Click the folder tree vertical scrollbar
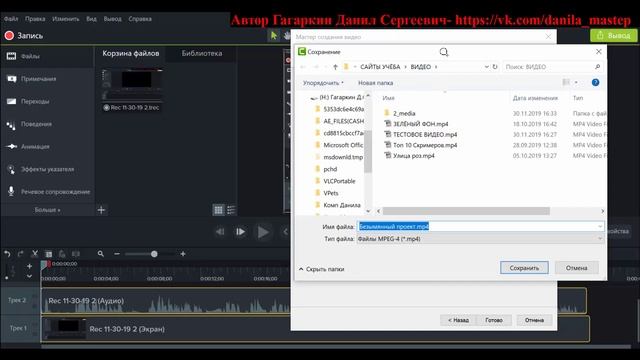 [368, 151]
